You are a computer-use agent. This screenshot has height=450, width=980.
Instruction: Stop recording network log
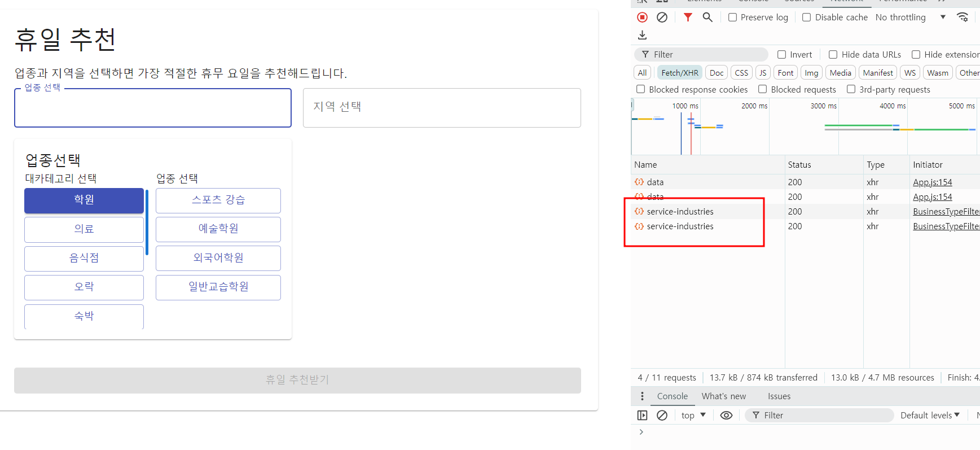tap(642, 18)
